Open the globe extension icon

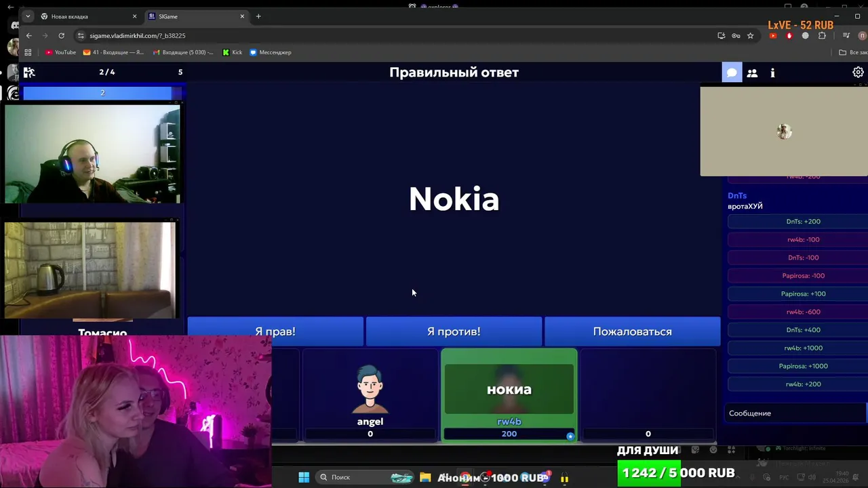[x=806, y=35]
